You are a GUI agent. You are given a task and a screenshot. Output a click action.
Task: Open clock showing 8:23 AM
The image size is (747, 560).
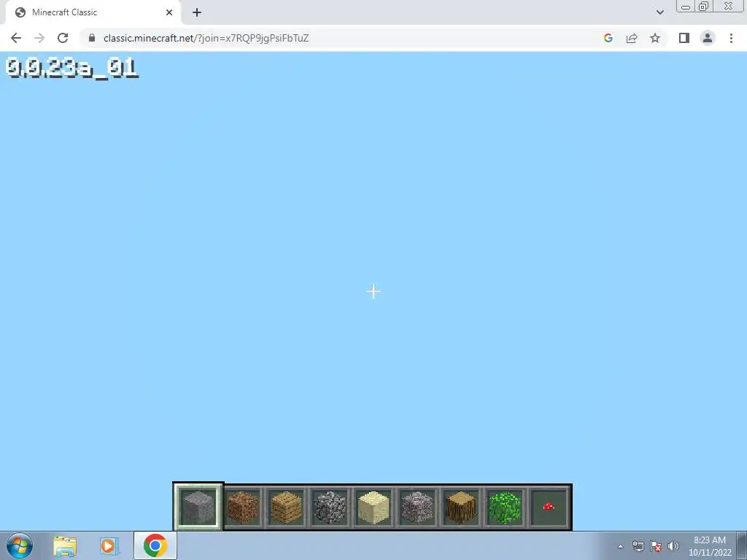point(710,546)
